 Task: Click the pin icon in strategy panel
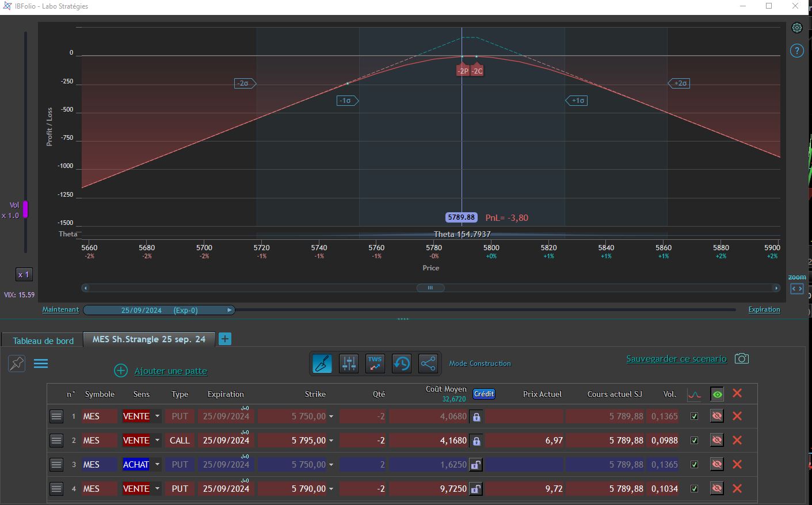(17, 364)
